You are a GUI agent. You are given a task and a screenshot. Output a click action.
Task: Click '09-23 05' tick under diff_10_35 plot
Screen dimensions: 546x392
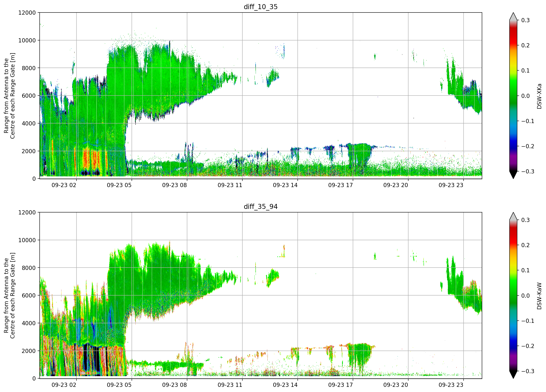click(x=119, y=185)
